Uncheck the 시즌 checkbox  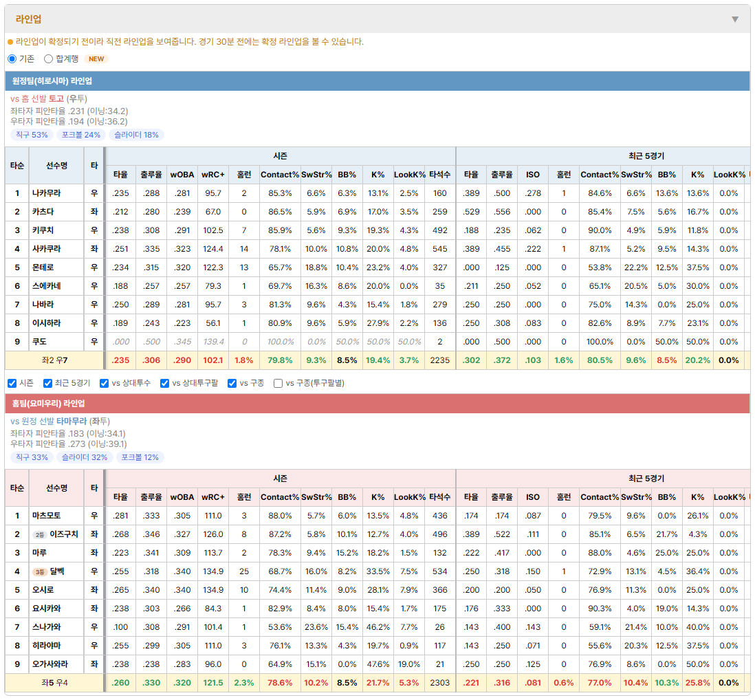(x=12, y=383)
